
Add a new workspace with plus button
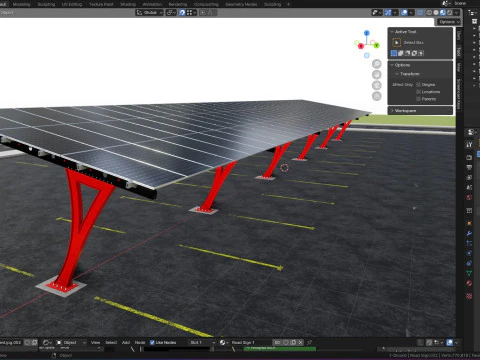click(x=288, y=4)
